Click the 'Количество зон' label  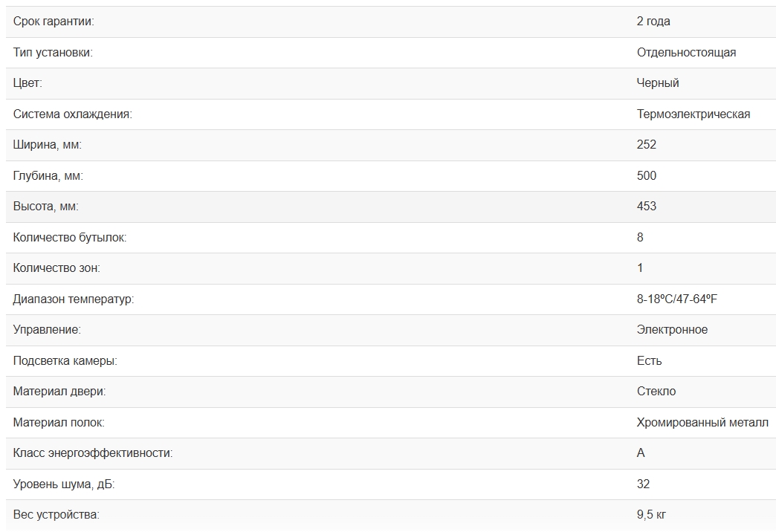click(56, 268)
